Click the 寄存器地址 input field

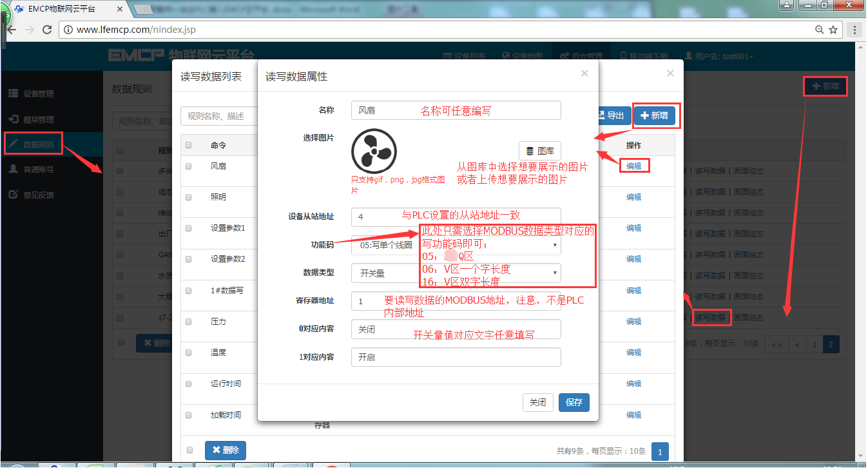click(x=456, y=301)
